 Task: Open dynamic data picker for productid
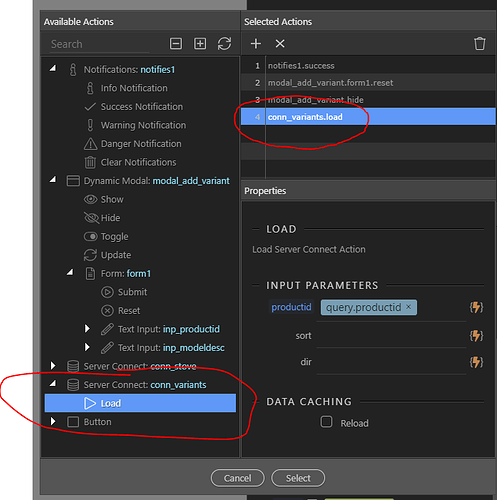(x=476, y=307)
